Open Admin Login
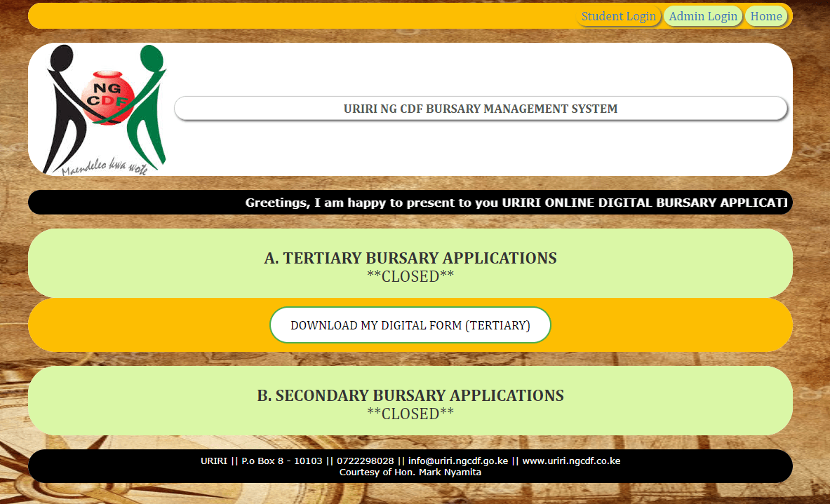This screenshot has width=830, height=504. point(702,15)
